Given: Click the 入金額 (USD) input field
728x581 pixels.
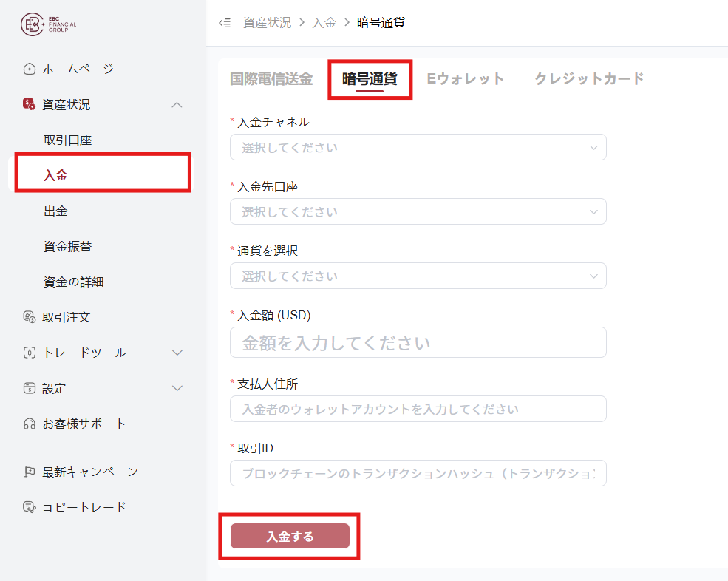Looking at the screenshot, I should pyautogui.click(x=418, y=343).
